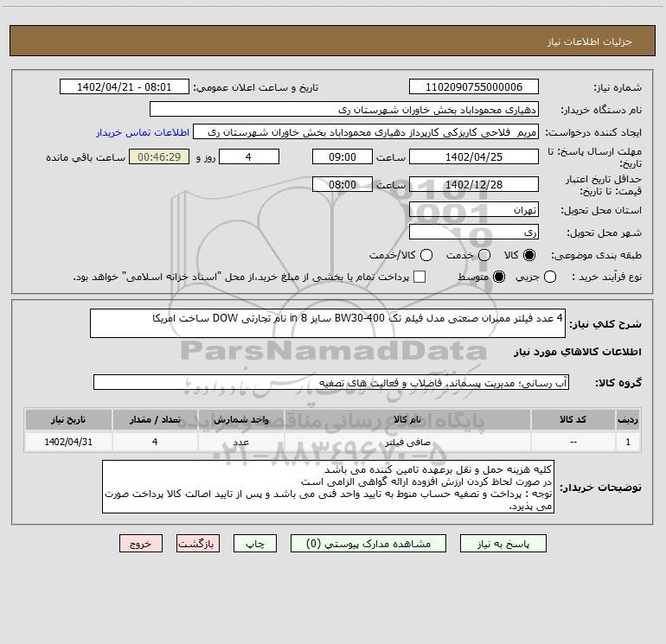Image resolution: width=666 pixels, height=644 pixels.
Task: Click the unit cell عدد in table
Action: click(x=240, y=442)
